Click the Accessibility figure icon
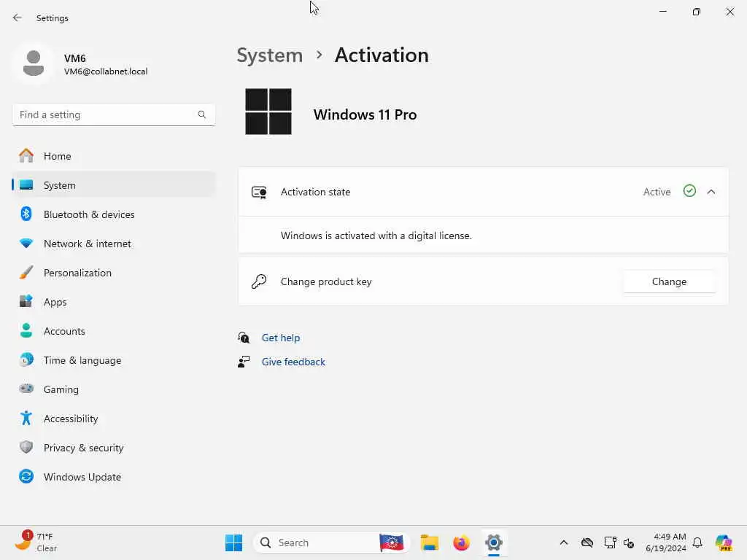747x560 pixels. pyautogui.click(x=26, y=418)
